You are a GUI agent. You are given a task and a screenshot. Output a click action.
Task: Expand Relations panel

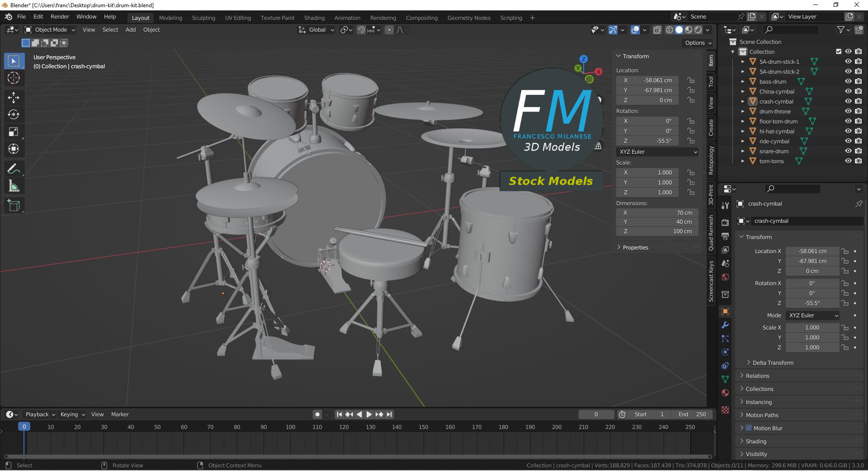tap(757, 376)
